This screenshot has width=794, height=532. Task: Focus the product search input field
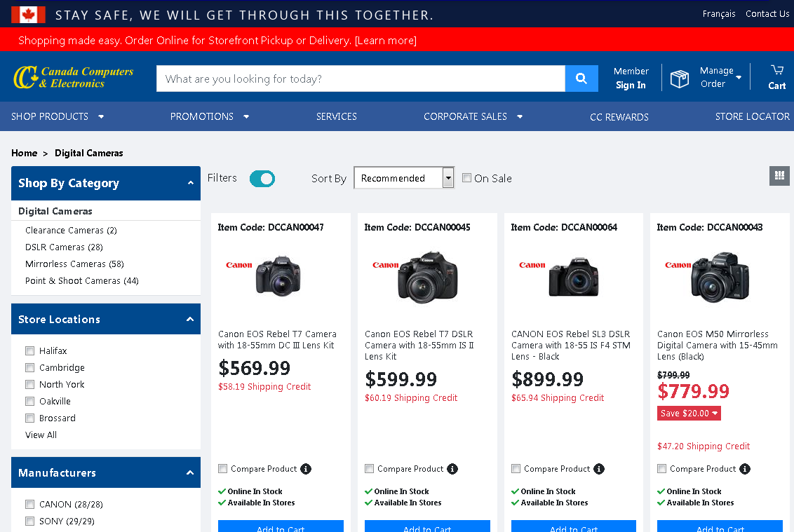[361, 79]
